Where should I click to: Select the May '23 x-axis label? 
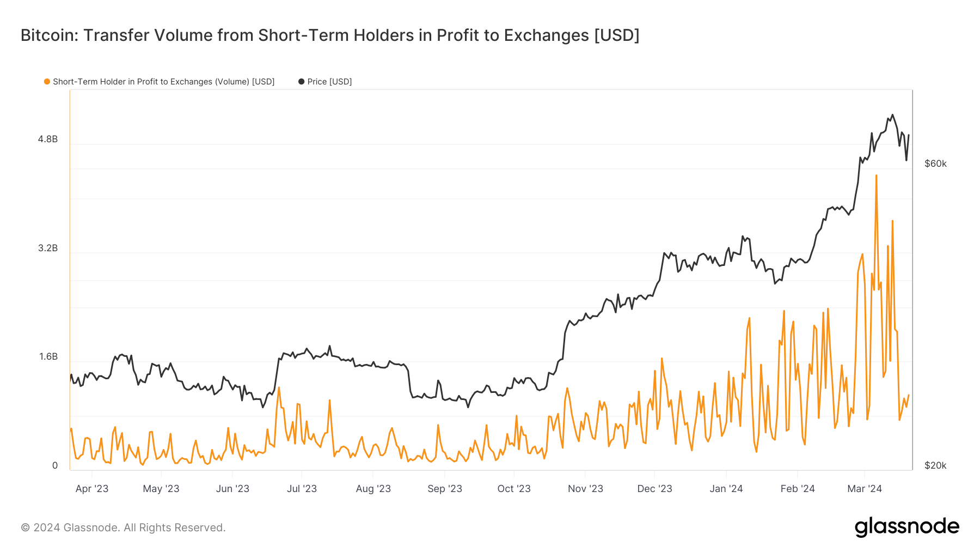(x=161, y=489)
